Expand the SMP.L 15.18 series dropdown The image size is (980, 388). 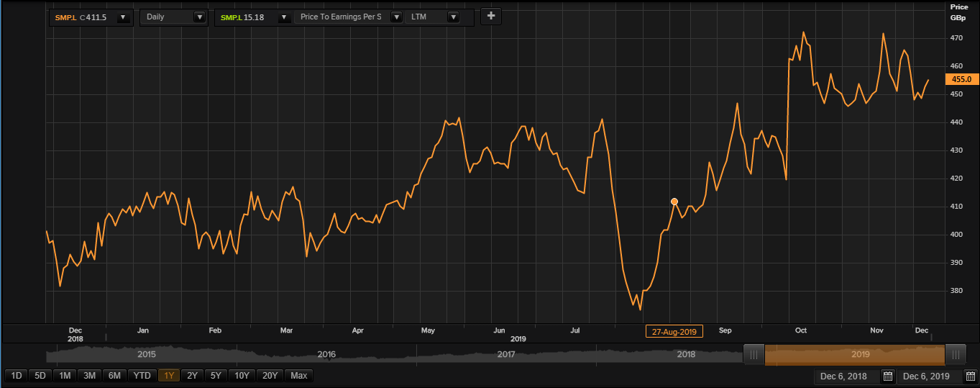pyautogui.click(x=285, y=17)
